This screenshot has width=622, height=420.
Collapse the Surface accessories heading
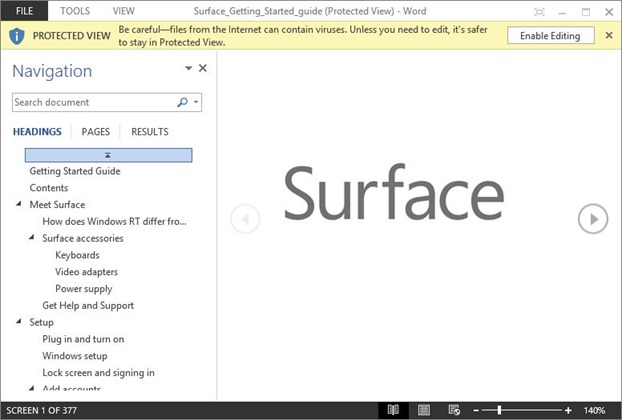[31, 238]
